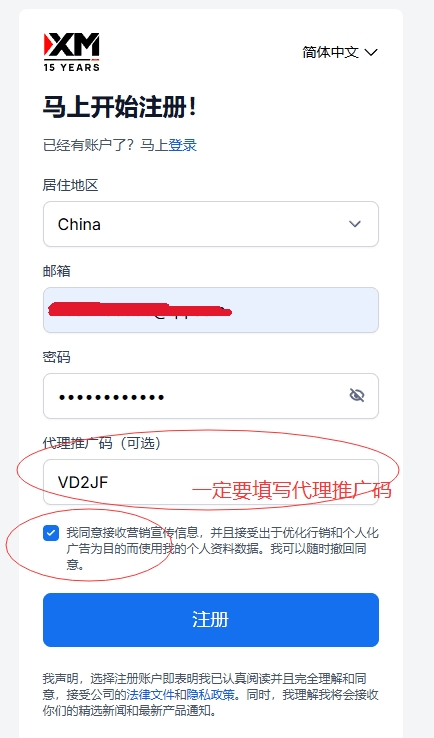434x738 pixels.
Task: Click the blue 注册 button
Action: [x=211, y=619]
